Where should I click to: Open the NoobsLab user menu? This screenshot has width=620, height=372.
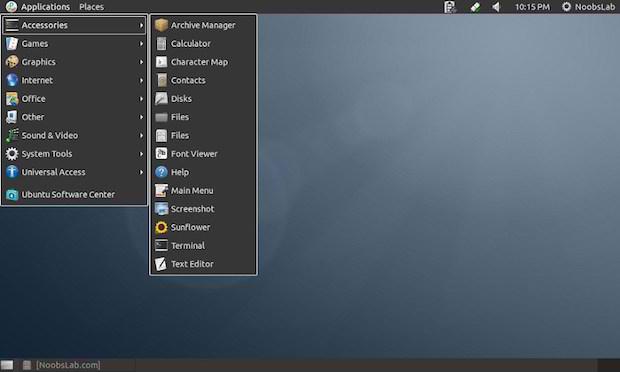[588, 7]
